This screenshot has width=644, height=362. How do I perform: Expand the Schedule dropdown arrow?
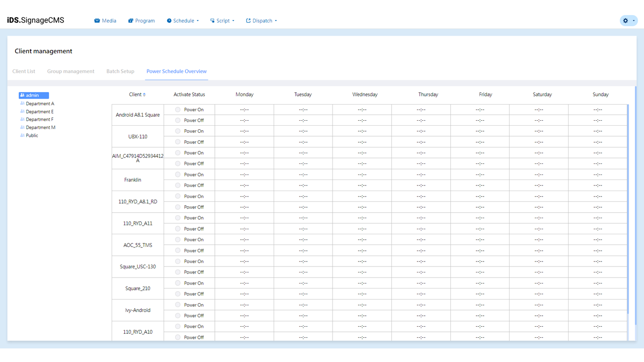coord(198,21)
